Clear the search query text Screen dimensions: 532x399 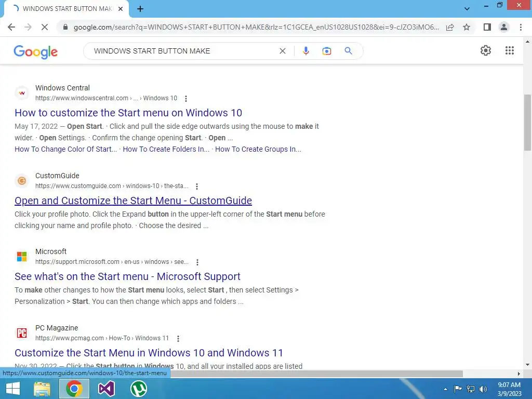282,51
